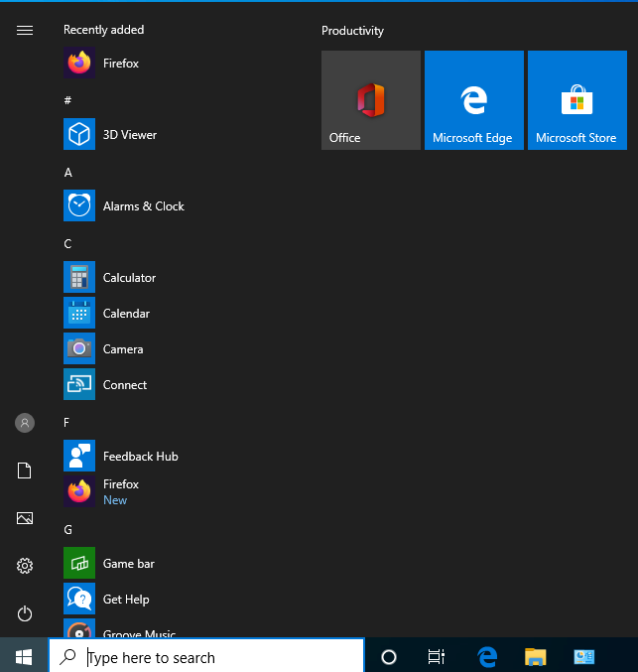
Task: Click the 'Productivity' group title
Action: (352, 31)
